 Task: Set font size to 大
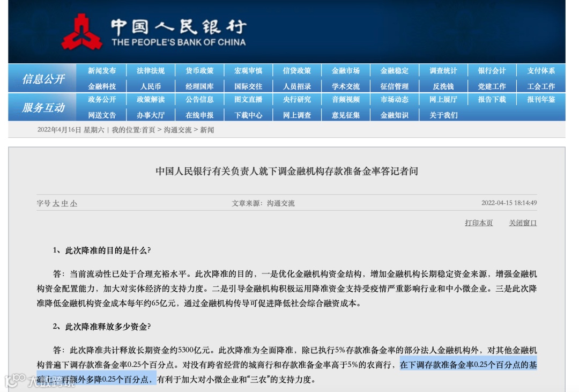point(56,204)
